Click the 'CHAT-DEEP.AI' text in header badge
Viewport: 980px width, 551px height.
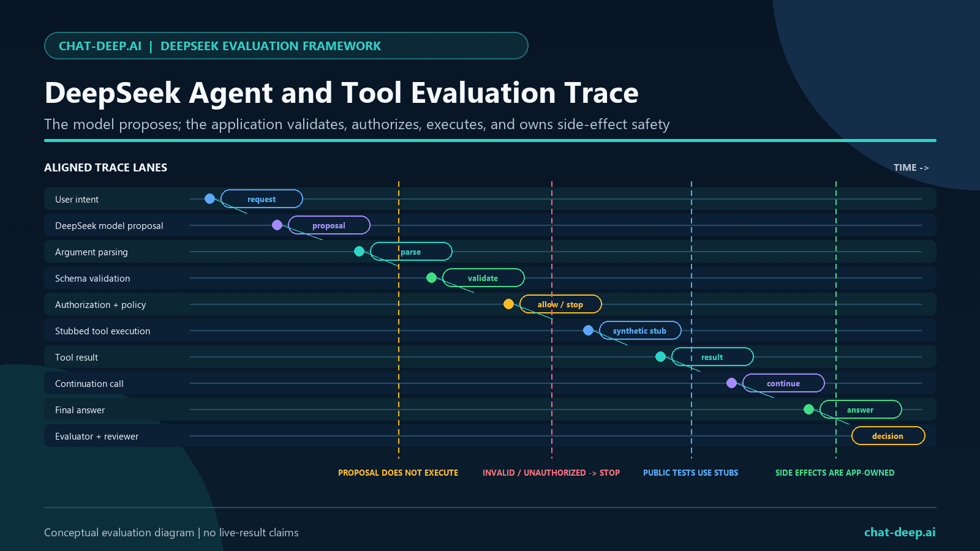point(100,46)
